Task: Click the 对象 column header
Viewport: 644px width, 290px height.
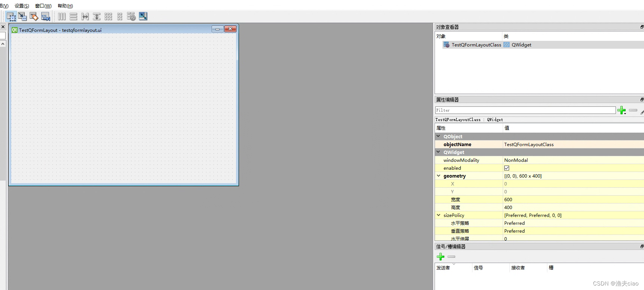Action: pyautogui.click(x=468, y=36)
